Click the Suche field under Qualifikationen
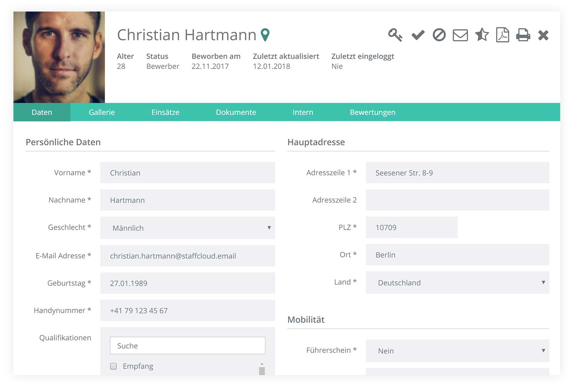This screenshot has height=392, width=574. 188,345
